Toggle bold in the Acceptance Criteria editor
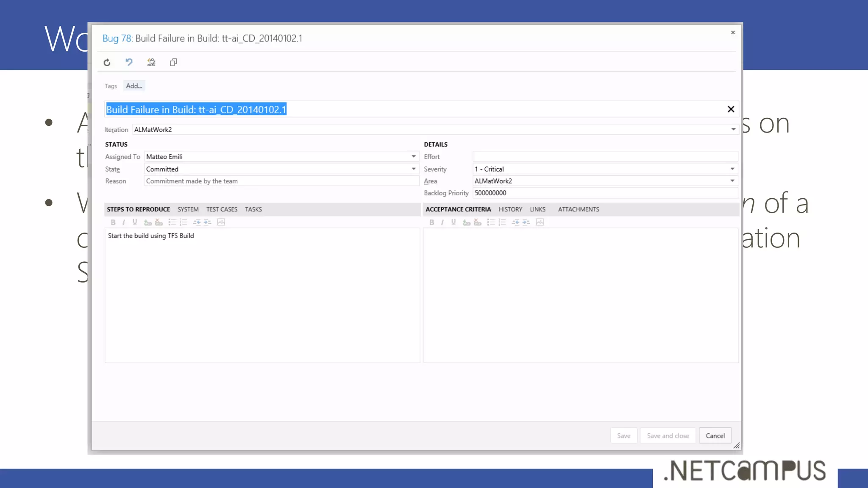 (431, 222)
